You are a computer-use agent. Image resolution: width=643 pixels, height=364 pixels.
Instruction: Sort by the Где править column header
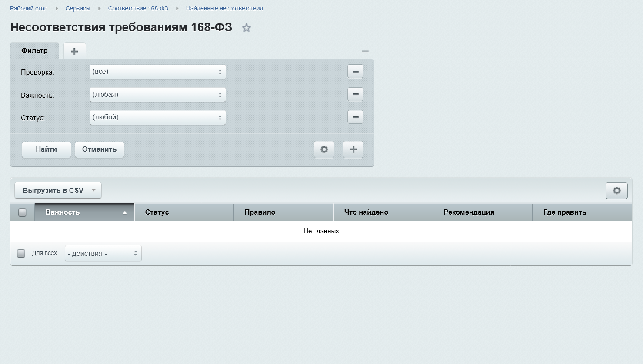tap(582, 212)
